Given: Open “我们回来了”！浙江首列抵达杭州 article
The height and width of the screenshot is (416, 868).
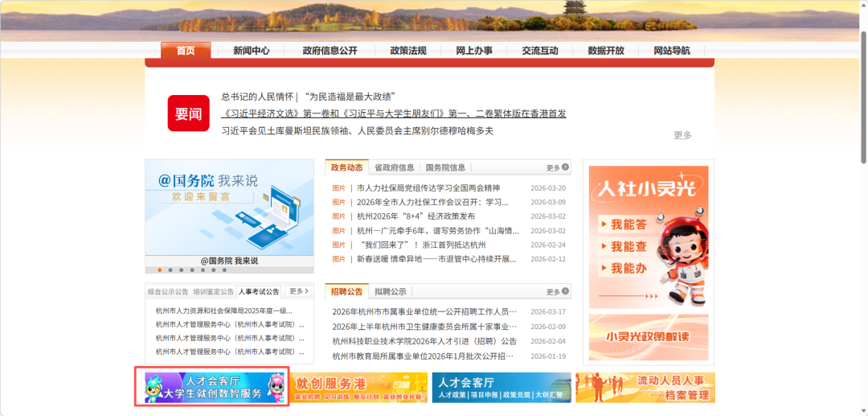Looking at the screenshot, I should point(421,245).
